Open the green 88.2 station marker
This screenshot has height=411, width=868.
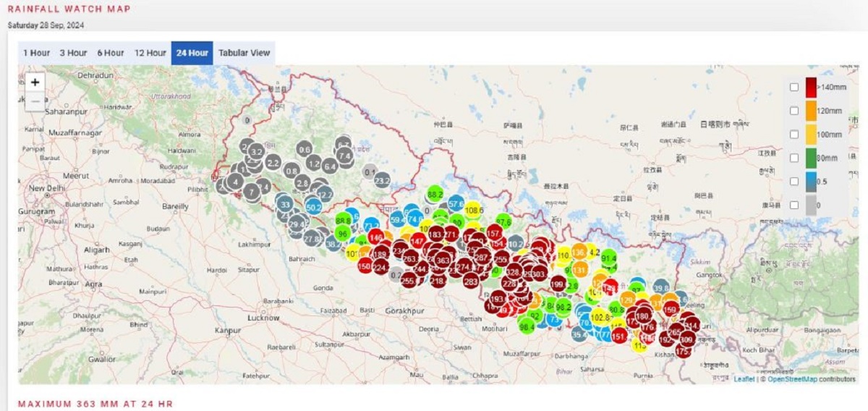coord(435,195)
